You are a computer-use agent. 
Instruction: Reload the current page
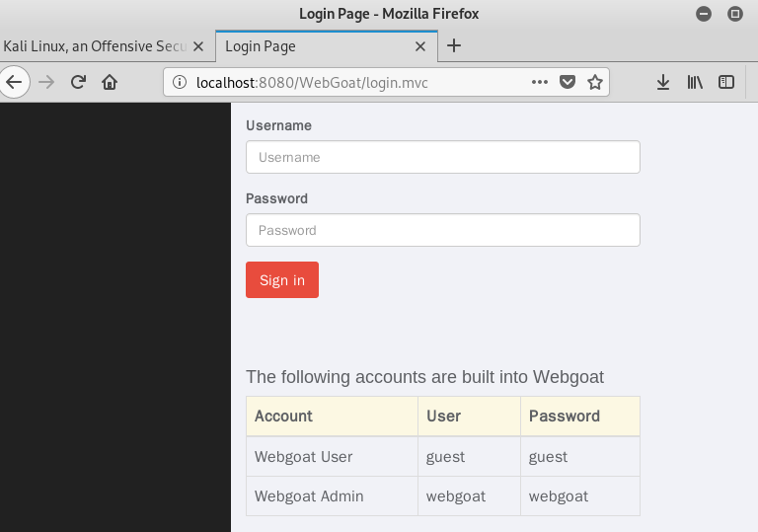click(x=78, y=82)
